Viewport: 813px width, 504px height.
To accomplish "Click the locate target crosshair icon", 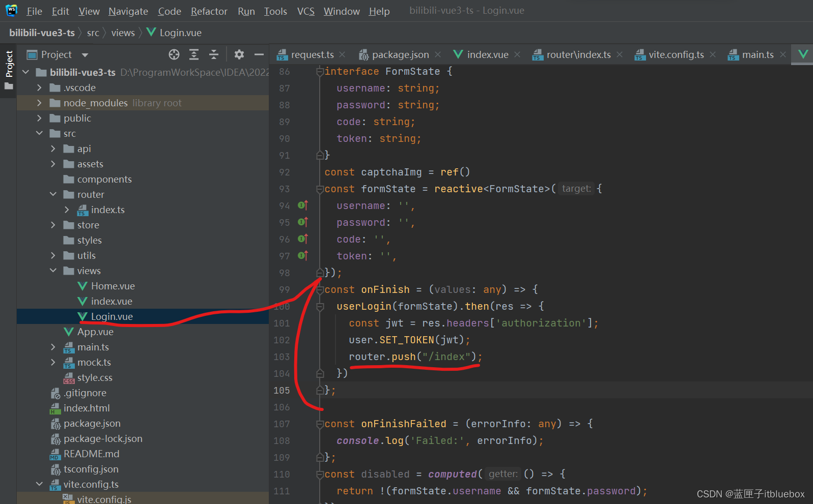I will 174,54.
